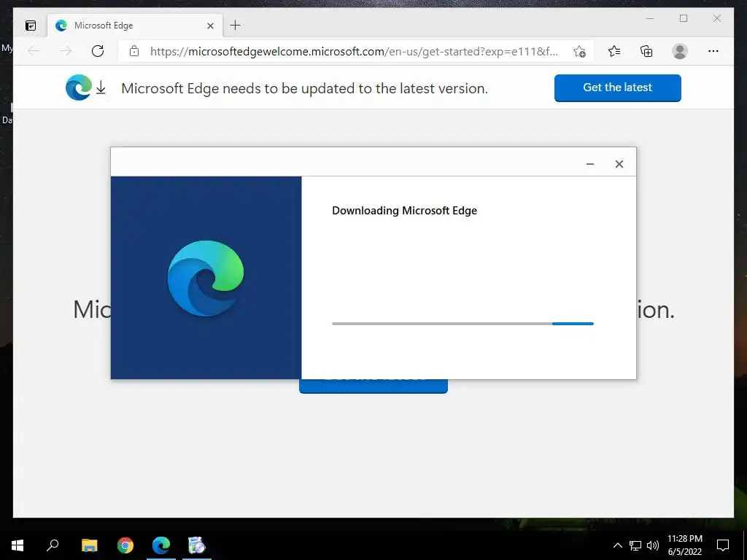The width and height of the screenshot is (747, 560).
Task: Open the notification center
Action: (723, 545)
